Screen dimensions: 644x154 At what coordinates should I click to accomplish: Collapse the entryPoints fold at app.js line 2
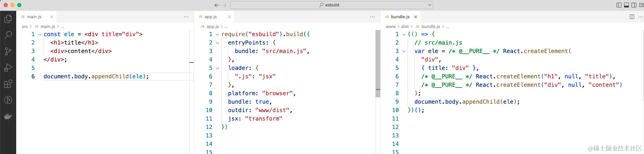217,43
